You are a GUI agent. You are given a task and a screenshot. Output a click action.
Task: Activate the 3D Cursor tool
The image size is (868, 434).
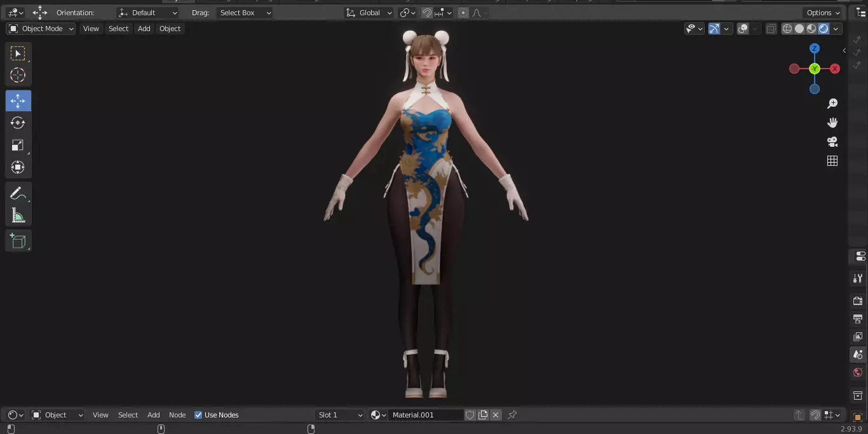[x=18, y=75]
